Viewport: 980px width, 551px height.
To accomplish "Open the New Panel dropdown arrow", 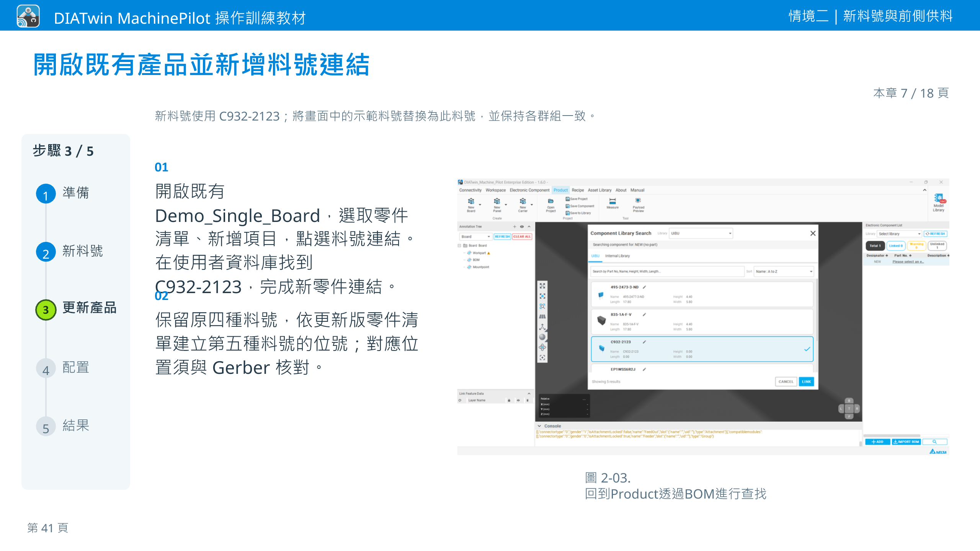I will click(506, 205).
